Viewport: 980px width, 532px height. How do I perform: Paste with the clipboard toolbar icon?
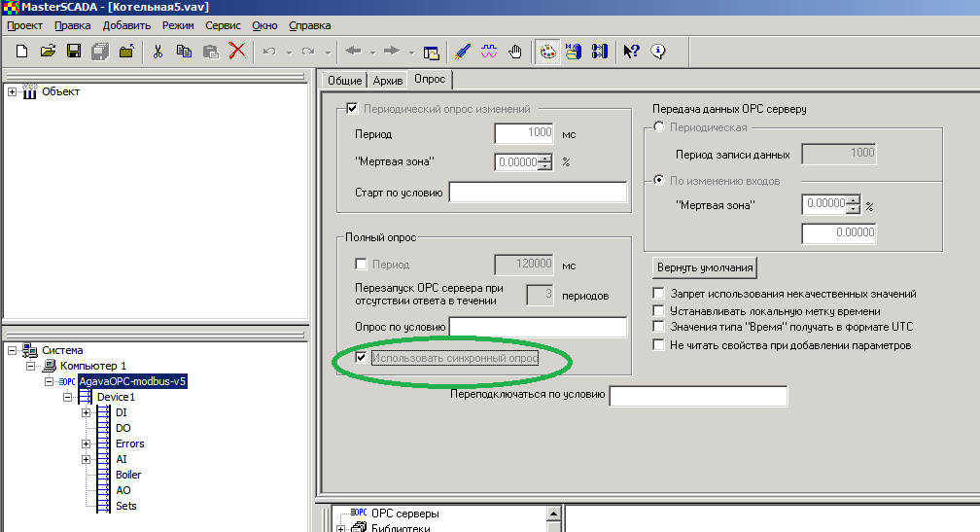click(x=211, y=52)
